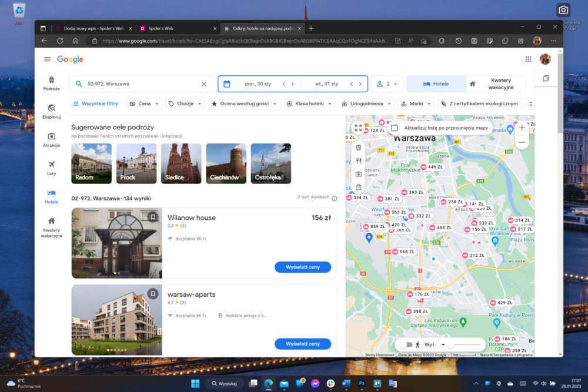Expand the Marki filter dropdown
This screenshot has height=392, width=588.
coord(416,104)
